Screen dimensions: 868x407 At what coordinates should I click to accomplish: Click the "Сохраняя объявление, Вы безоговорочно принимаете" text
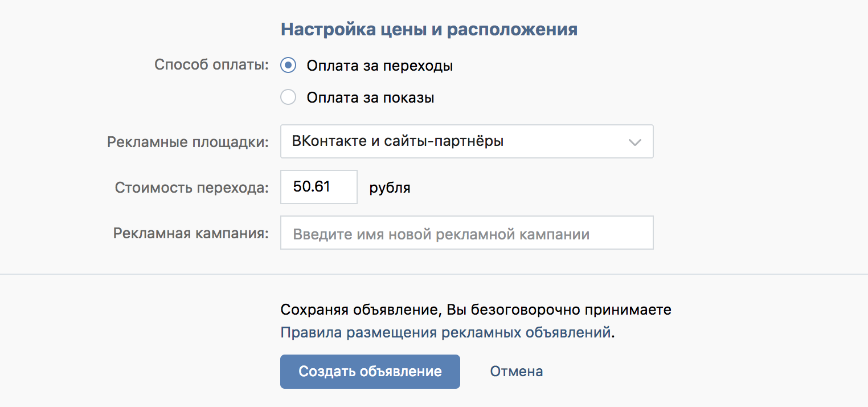point(476,310)
